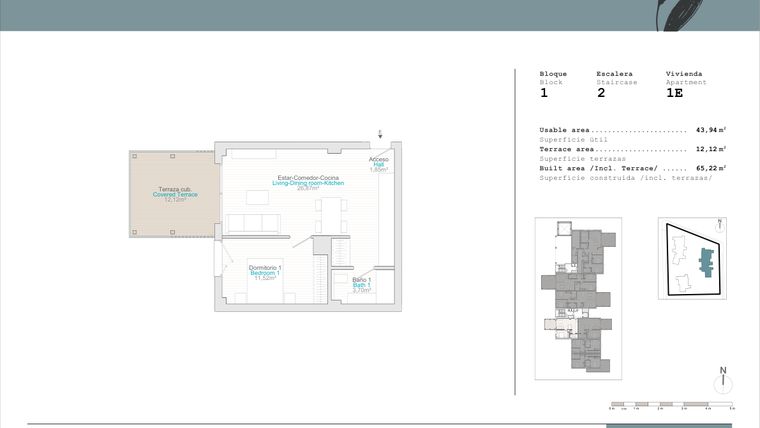Image resolution: width=760 pixels, height=428 pixels.
Task: Click the 'Bloque' heading text
Action: coord(553,74)
